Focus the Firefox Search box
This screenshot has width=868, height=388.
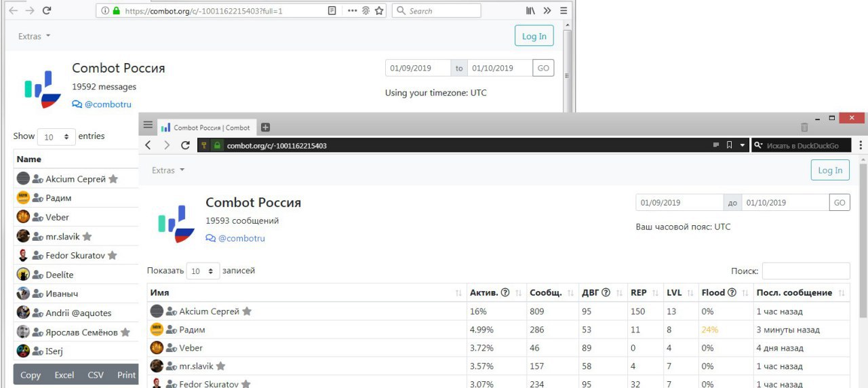pyautogui.click(x=436, y=11)
